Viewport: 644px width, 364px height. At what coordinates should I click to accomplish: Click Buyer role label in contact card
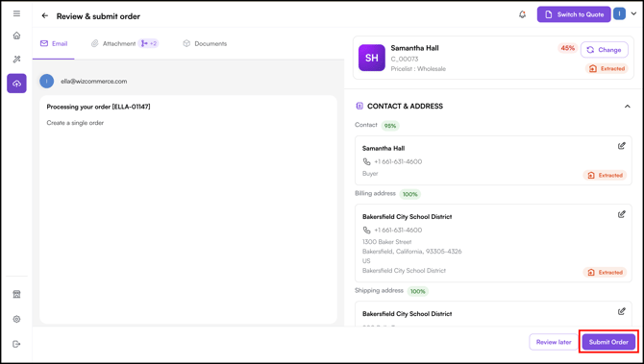tap(370, 174)
